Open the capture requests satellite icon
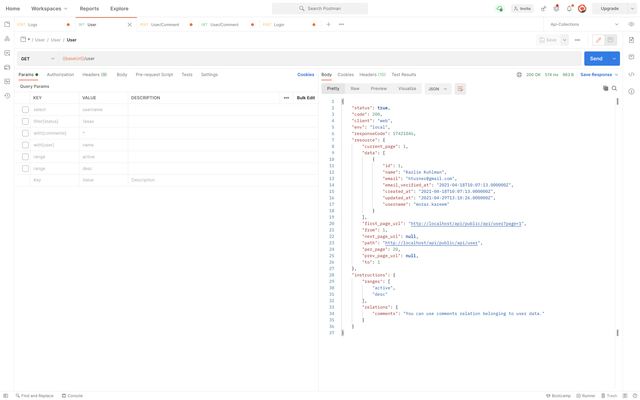The height and width of the screenshot is (400, 640). point(543,9)
